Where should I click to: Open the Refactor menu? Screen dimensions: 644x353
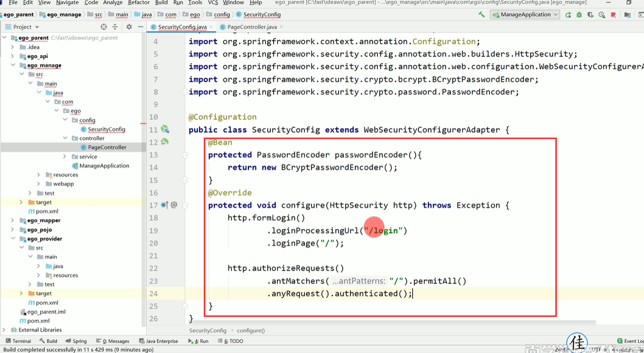point(139,3)
